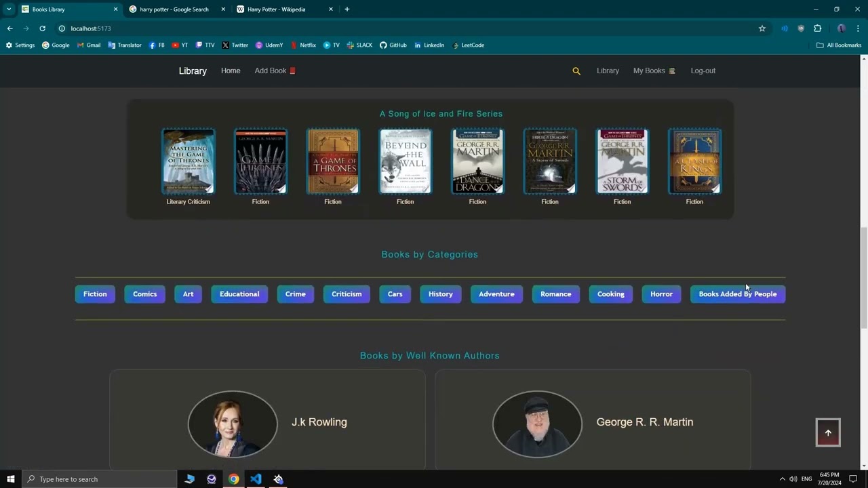
Task: Click Log-out in the navbar
Action: click(703, 71)
